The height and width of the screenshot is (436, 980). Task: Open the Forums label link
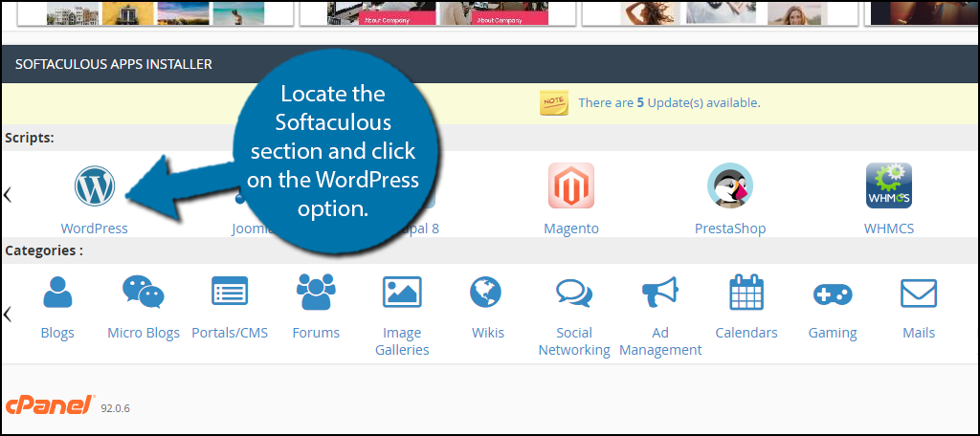pyautogui.click(x=316, y=333)
